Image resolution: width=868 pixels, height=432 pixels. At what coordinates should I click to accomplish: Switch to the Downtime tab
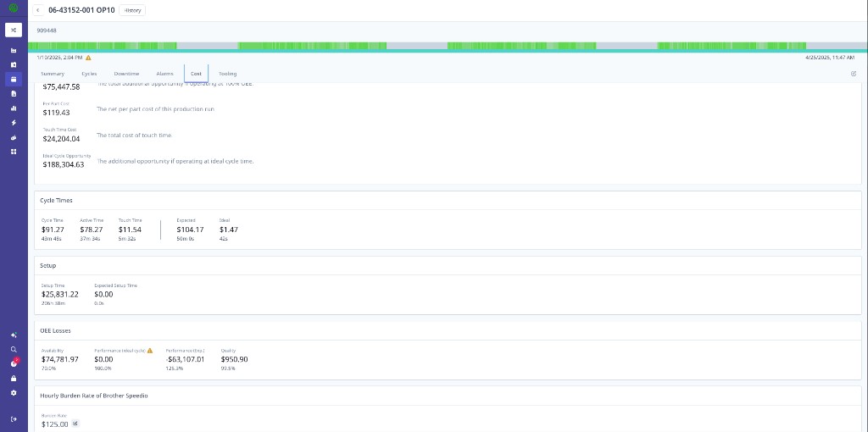pos(127,74)
